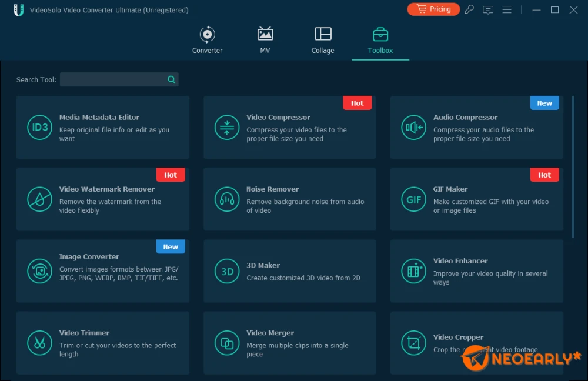
Task: Click 'Trim or cut your videos' description
Action: tap(118, 349)
